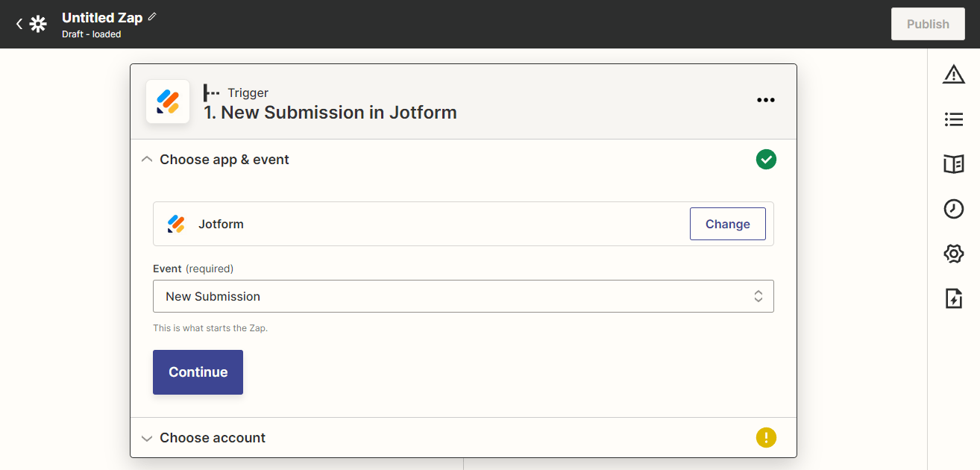Click the Publish button

(928, 24)
